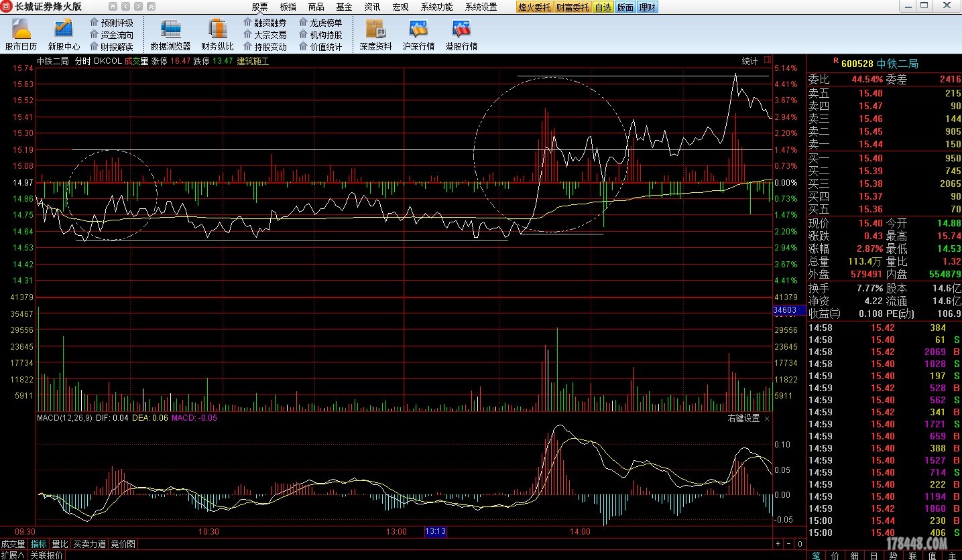Click the 统计 statistics label on chart

pos(749,61)
